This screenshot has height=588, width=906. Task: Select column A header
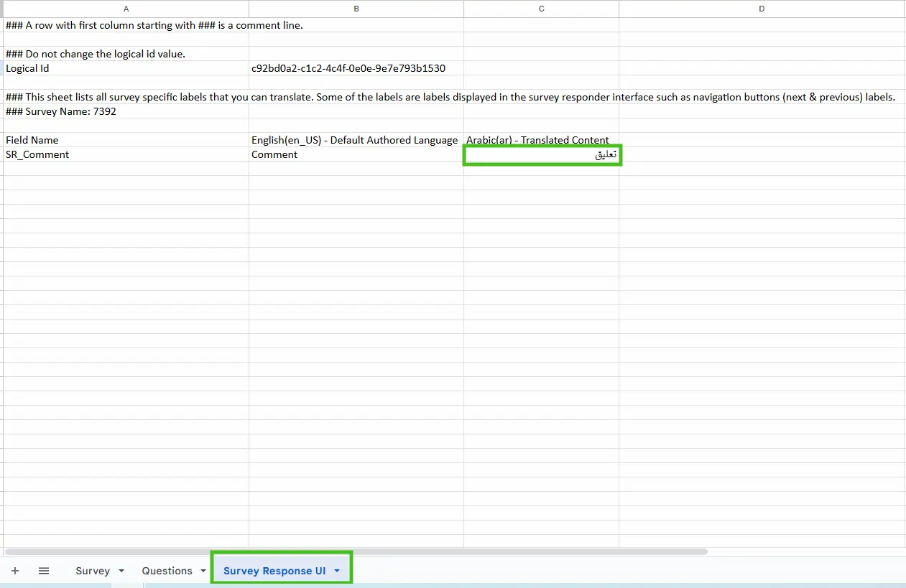[x=126, y=9]
